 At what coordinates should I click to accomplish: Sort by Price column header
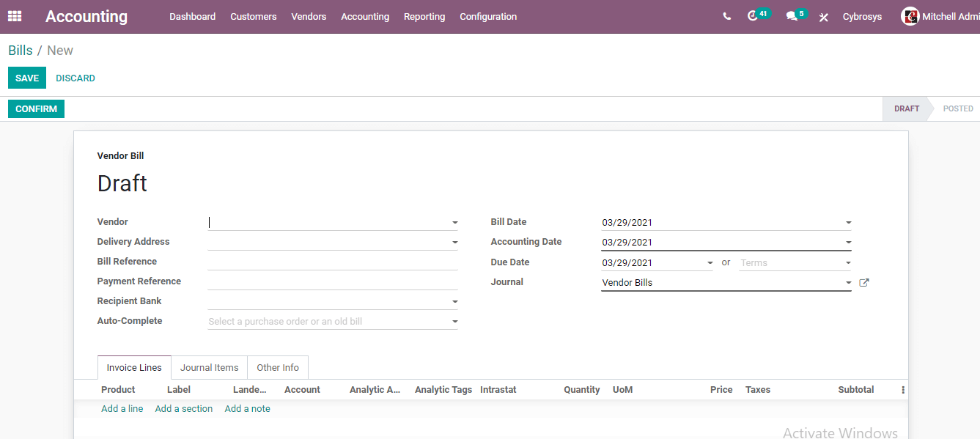pos(721,390)
